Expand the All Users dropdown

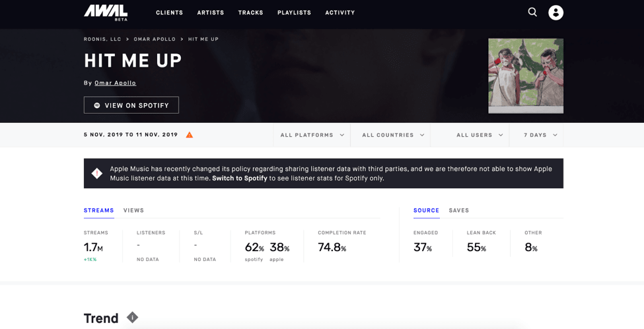tap(480, 135)
